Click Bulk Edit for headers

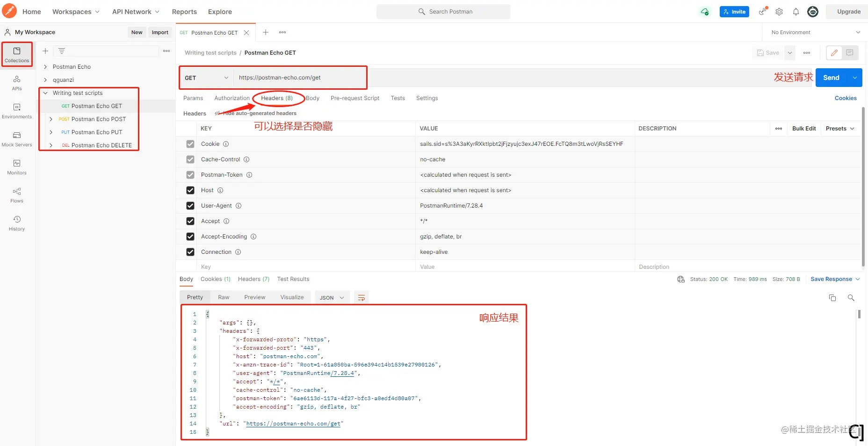point(804,129)
